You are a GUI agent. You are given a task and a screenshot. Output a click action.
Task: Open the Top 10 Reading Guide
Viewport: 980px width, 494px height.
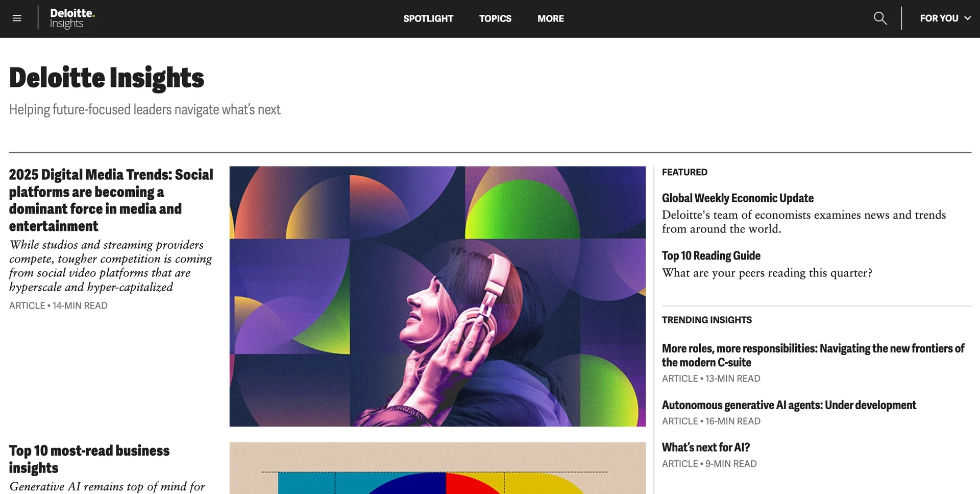click(x=711, y=255)
